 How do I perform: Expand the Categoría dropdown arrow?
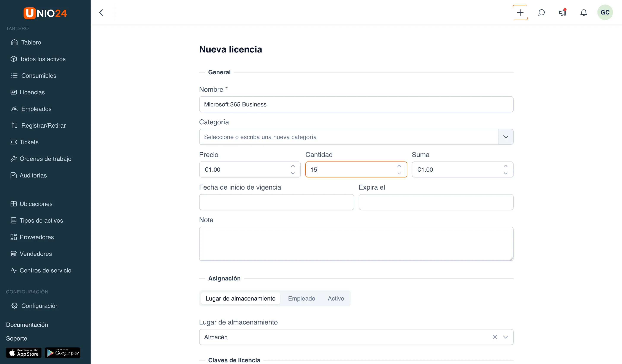(506, 137)
